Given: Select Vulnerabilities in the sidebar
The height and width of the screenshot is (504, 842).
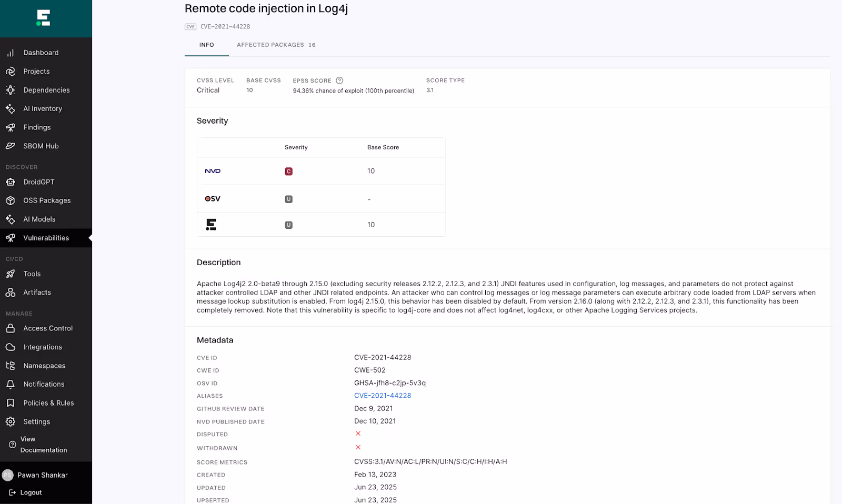Looking at the screenshot, I should pyautogui.click(x=46, y=238).
